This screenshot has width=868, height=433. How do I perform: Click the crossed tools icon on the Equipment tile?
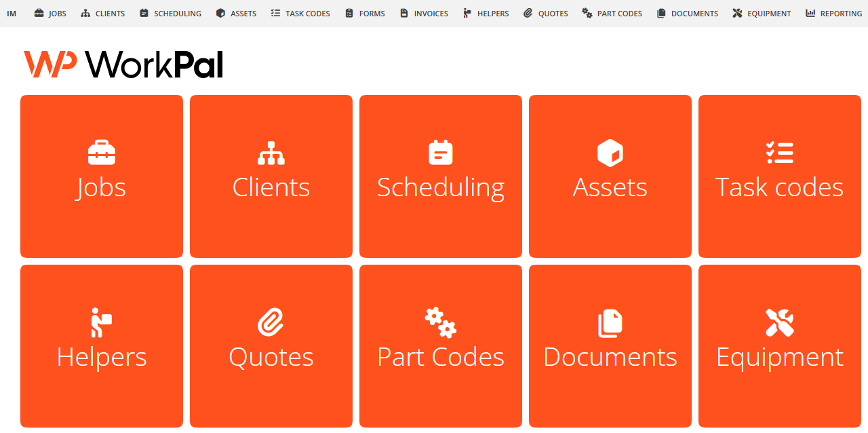click(780, 322)
